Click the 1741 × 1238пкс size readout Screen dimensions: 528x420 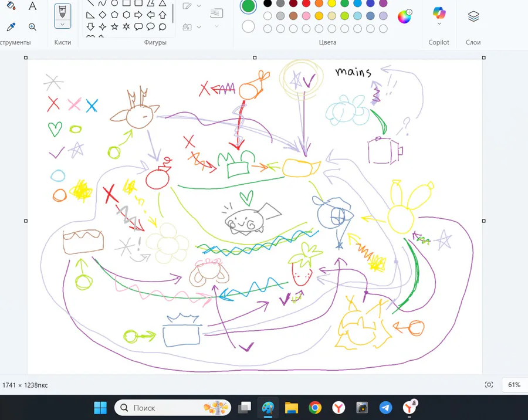click(x=25, y=385)
